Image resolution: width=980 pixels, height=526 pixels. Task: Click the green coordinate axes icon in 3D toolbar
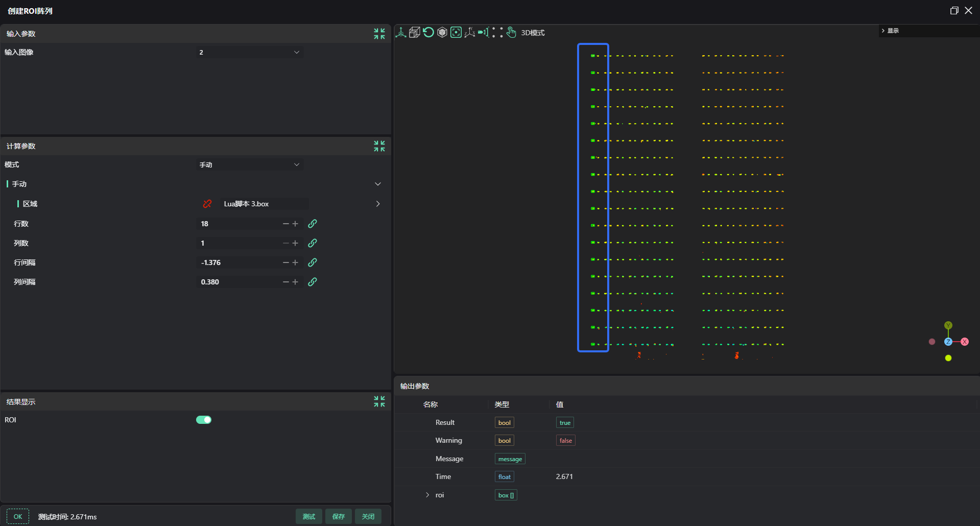click(401, 33)
